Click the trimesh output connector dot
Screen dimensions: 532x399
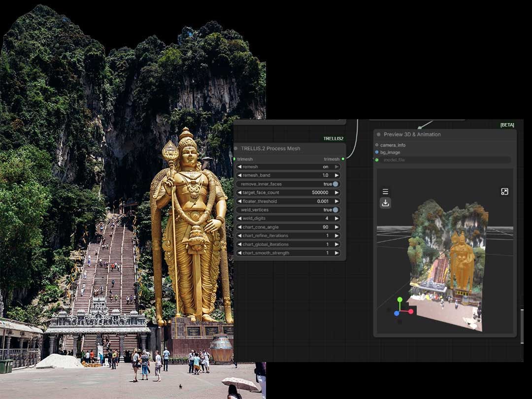pyautogui.click(x=343, y=159)
